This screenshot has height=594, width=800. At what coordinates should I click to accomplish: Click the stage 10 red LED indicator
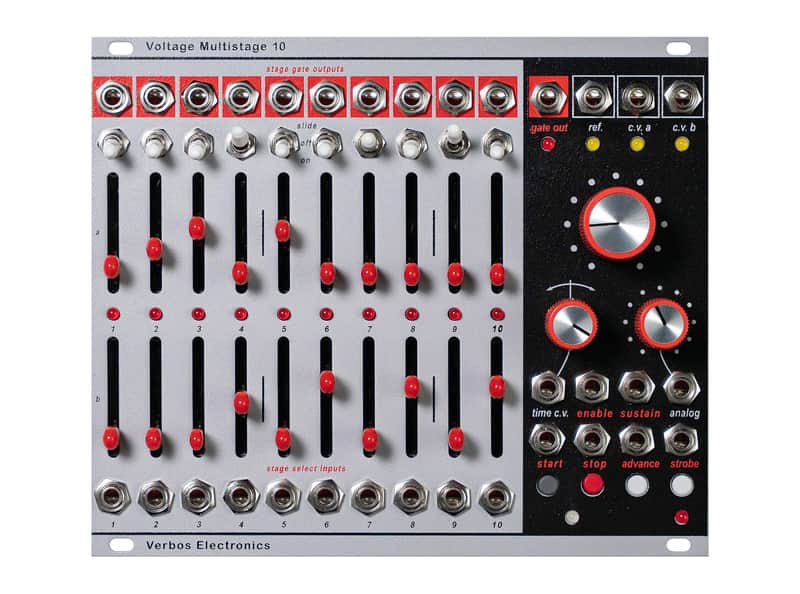pyautogui.click(x=497, y=314)
